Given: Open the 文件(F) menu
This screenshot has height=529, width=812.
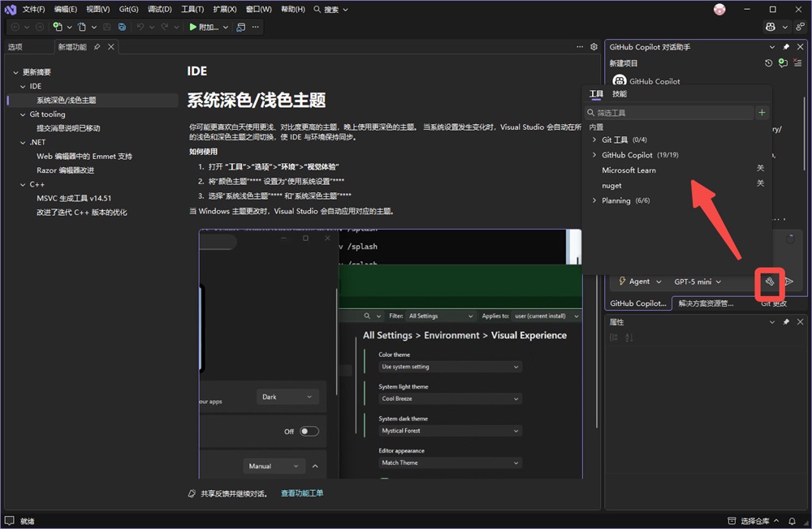Looking at the screenshot, I should 33,9.
